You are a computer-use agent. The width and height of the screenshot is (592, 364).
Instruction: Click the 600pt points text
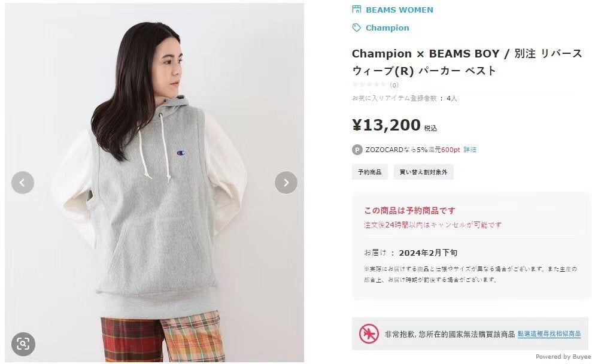point(450,150)
